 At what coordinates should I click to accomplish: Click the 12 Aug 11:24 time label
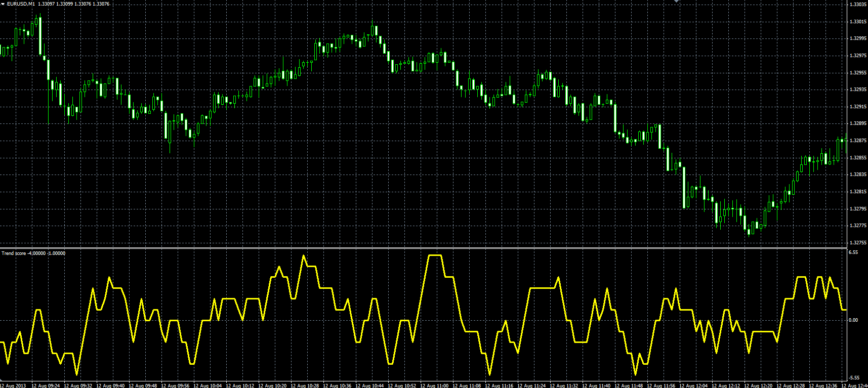tap(531, 385)
